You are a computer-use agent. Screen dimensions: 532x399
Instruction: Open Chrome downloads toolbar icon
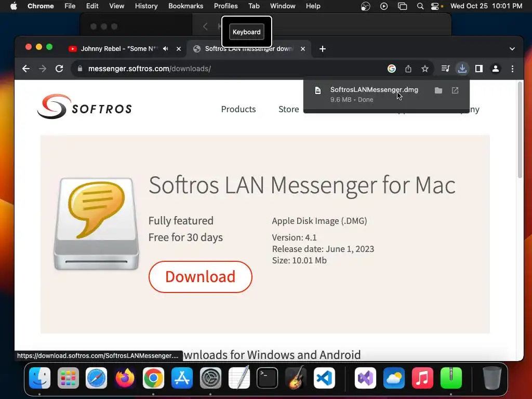pos(462,69)
